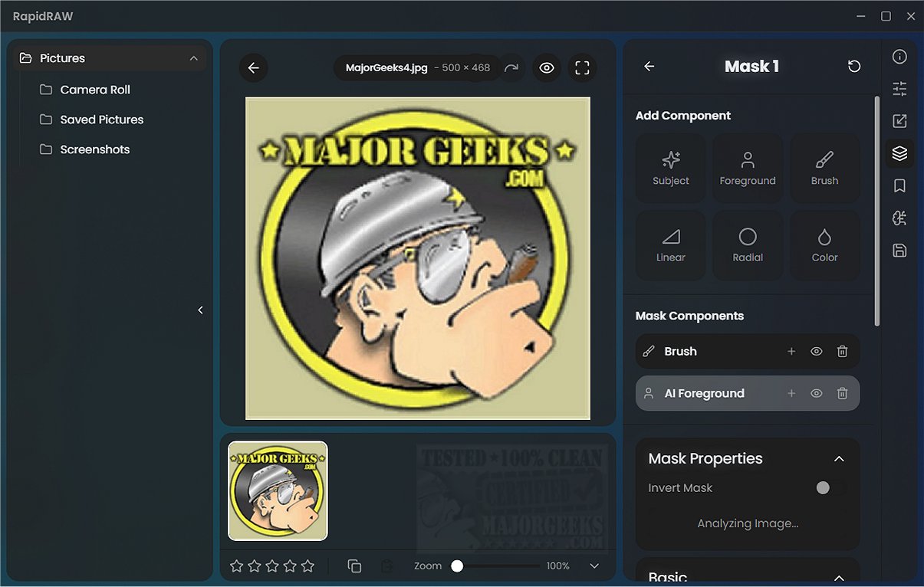Delete the AI Foreground component

(842, 393)
